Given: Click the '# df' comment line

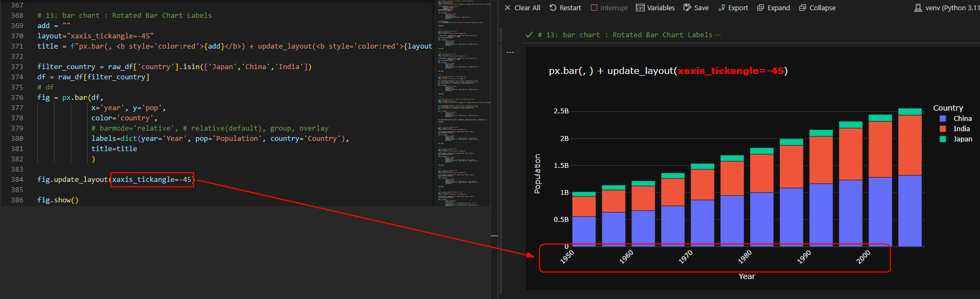Looking at the screenshot, I should pyautogui.click(x=45, y=87).
